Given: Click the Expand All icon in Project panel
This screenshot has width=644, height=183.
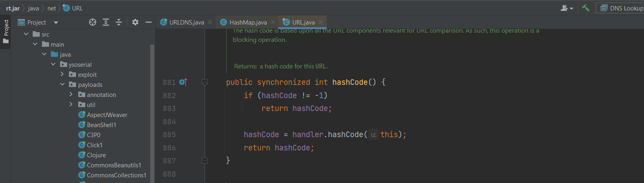Looking at the screenshot, I should 106,23.
